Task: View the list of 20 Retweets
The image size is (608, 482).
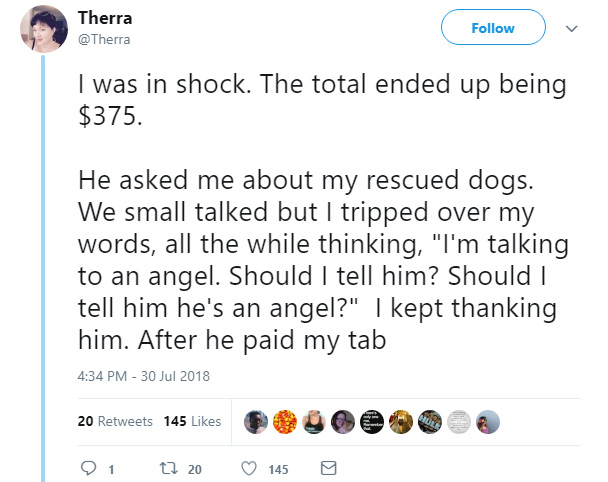Action: click(x=115, y=421)
